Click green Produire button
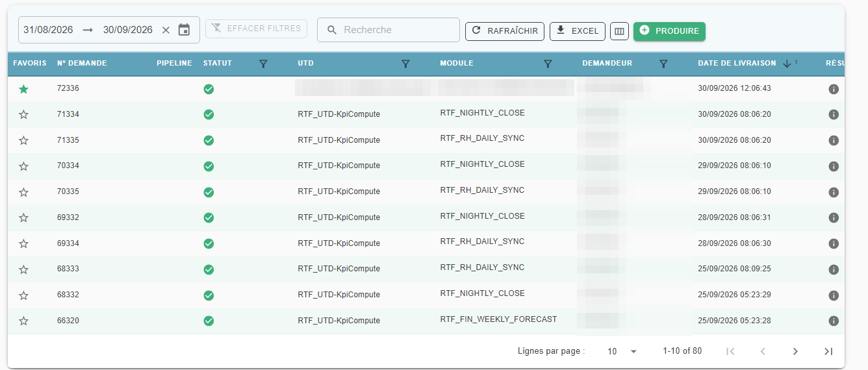Image resolution: width=868 pixels, height=370 pixels. pyautogui.click(x=669, y=31)
